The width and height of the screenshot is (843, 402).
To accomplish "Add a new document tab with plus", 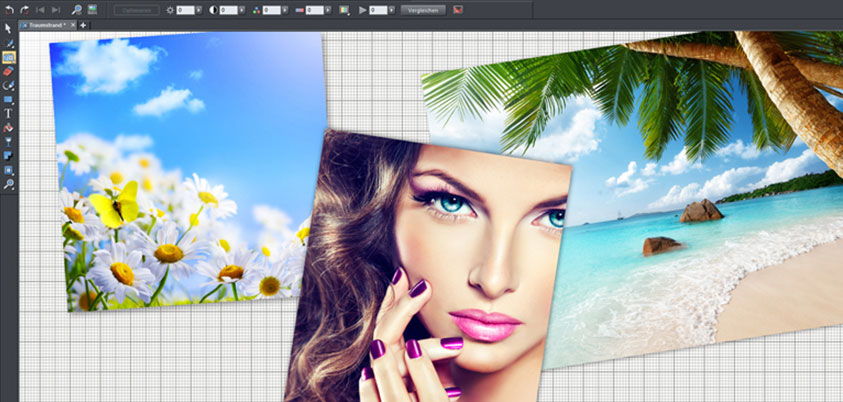I will pos(83,25).
